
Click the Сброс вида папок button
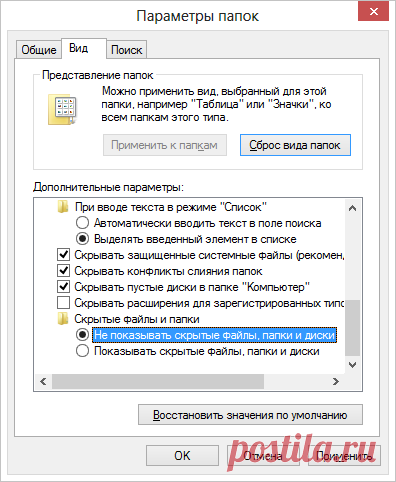point(295,145)
